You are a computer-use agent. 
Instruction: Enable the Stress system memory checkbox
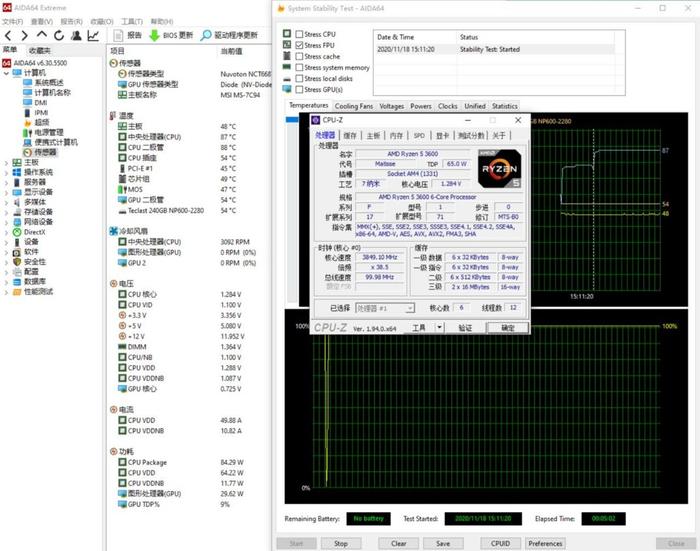[299, 67]
